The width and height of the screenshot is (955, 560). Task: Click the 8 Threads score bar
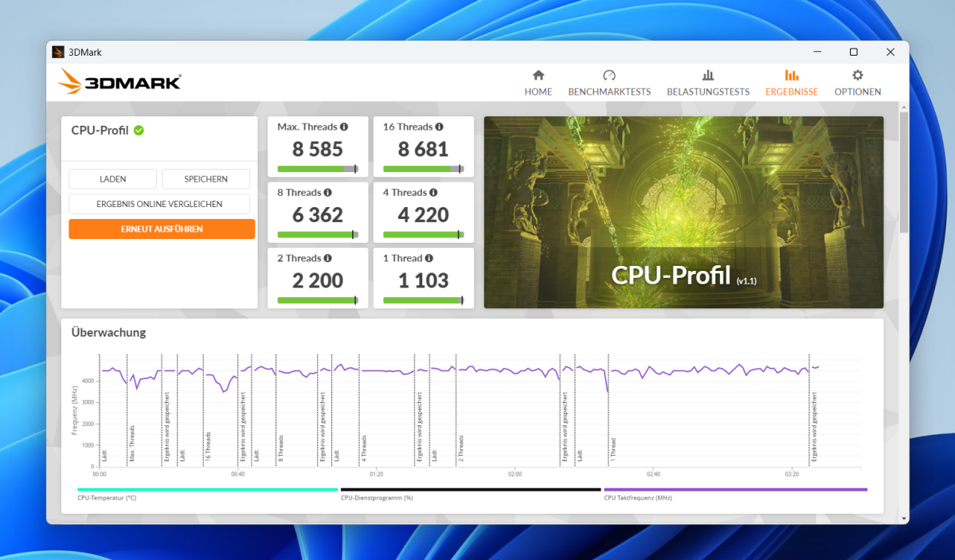(318, 235)
